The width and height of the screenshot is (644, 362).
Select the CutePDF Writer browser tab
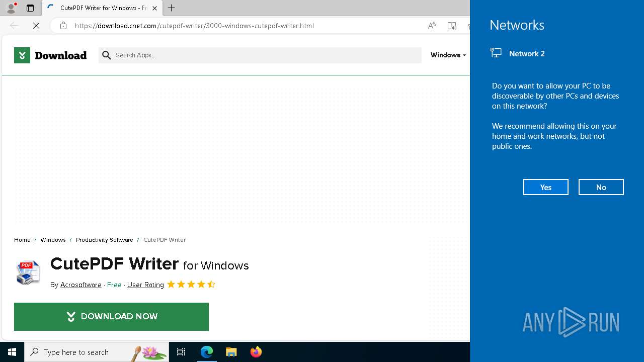coord(102,8)
